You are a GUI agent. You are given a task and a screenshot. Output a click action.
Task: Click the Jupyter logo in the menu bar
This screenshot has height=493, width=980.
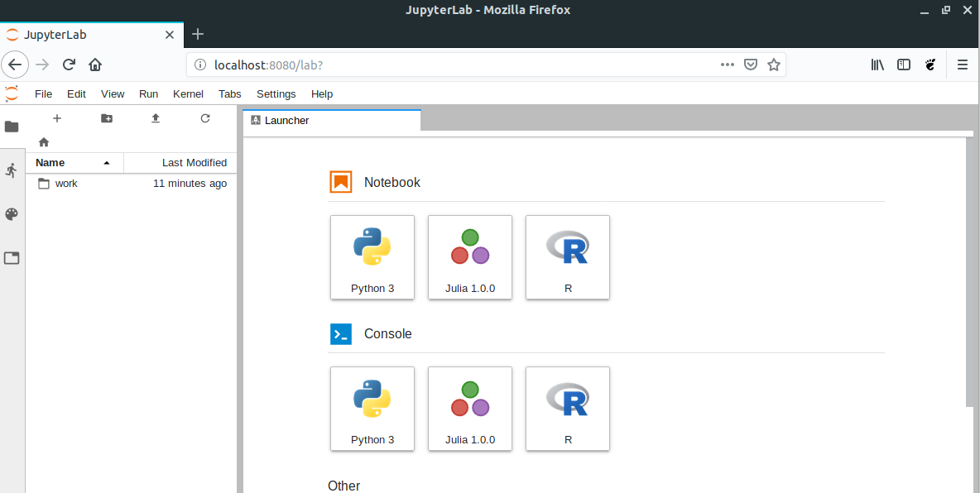pyautogui.click(x=12, y=93)
